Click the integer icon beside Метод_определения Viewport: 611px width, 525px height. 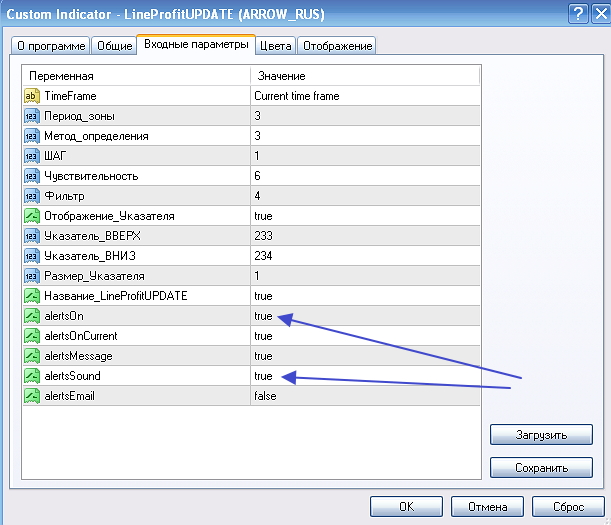[32, 136]
